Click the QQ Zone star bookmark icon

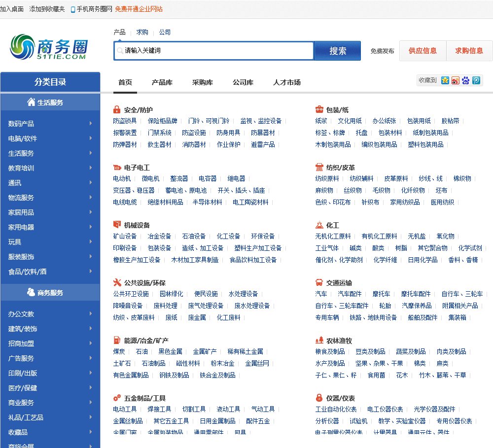pyautogui.click(x=445, y=80)
